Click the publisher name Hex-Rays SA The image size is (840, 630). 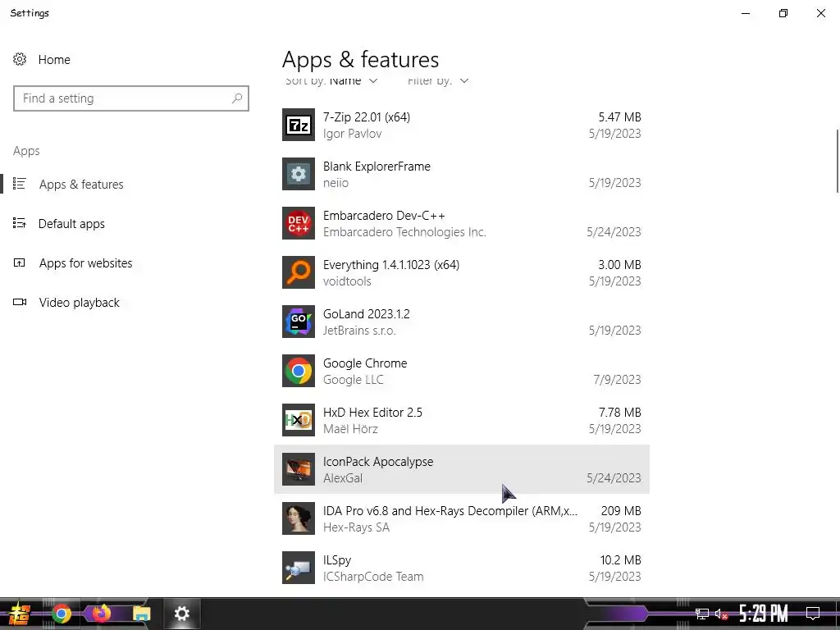pyautogui.click(x=356, y=527)
